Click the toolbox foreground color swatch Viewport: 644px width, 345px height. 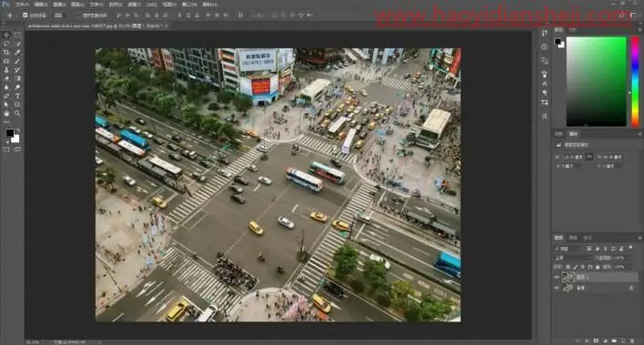pos(10,133)
